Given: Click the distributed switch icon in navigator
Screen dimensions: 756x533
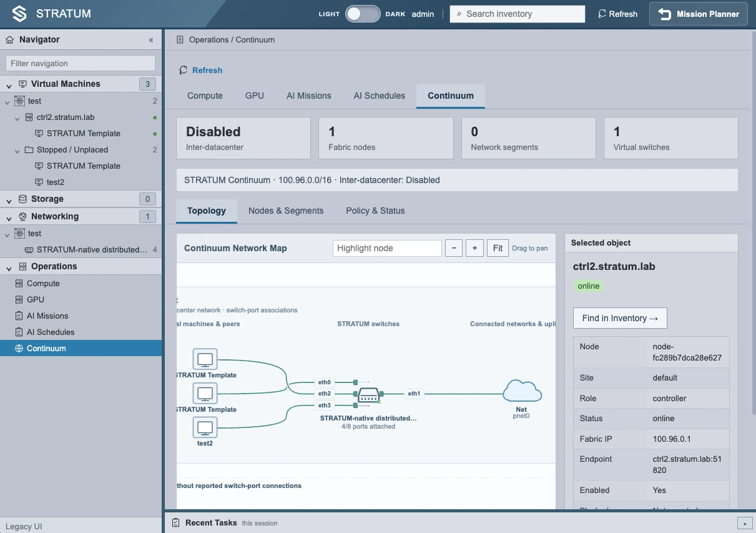Looking at the screenshot, I should [x=29, y=249].
